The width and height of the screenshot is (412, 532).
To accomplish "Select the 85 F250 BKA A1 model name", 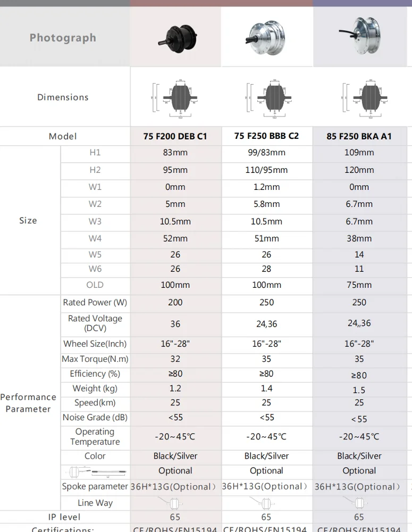I will coord(359,136).
